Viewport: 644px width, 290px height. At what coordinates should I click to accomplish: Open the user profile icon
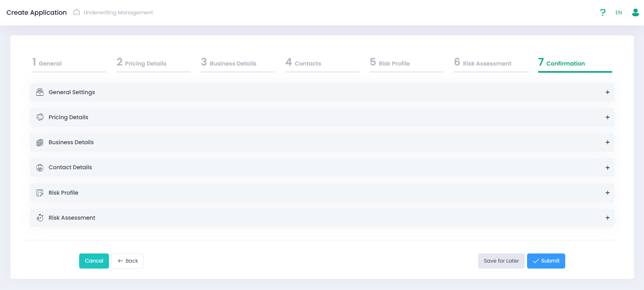(x=635, y=13)
